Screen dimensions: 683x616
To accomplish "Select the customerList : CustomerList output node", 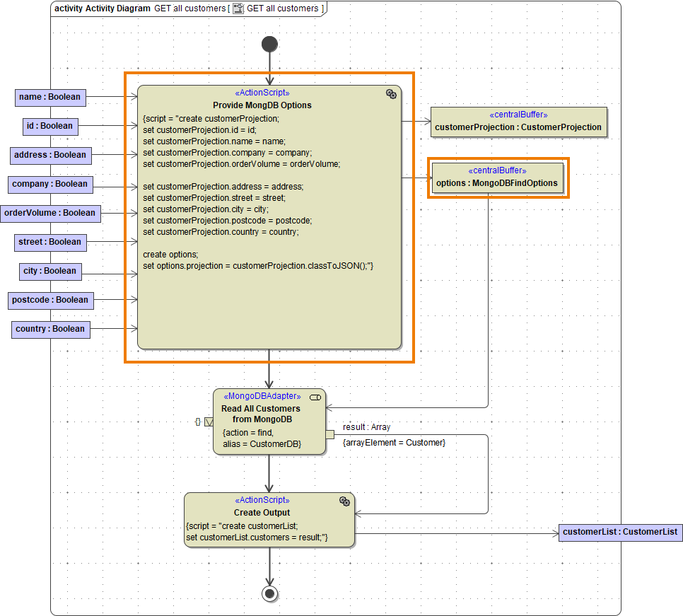I will (x=620, y=533).
